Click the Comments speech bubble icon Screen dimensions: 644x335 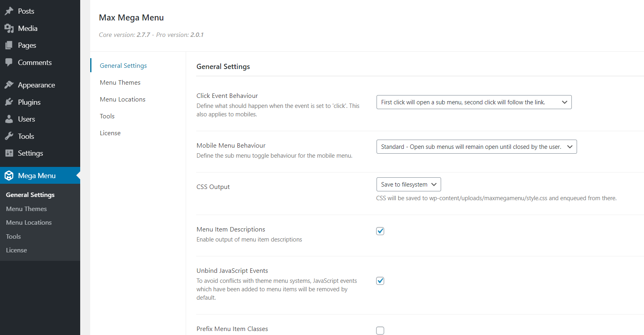9,63
